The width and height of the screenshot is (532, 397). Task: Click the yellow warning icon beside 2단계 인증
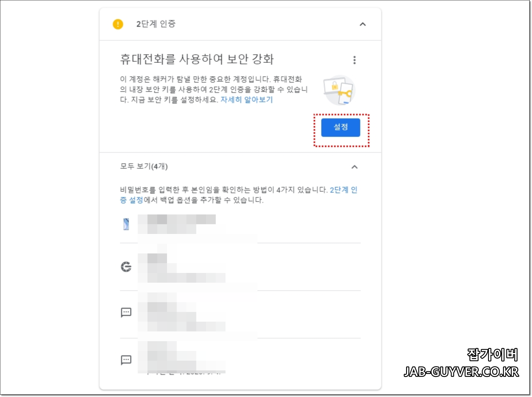coord(118,25)
